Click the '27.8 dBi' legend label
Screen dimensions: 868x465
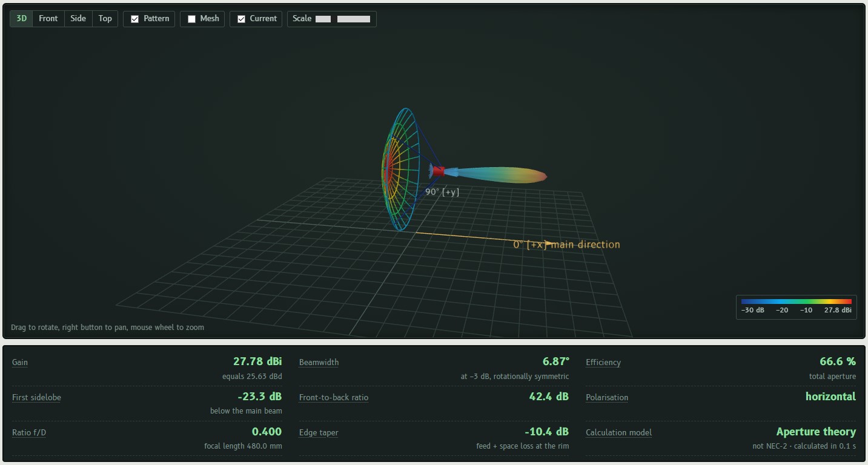[x=838, y=310]
